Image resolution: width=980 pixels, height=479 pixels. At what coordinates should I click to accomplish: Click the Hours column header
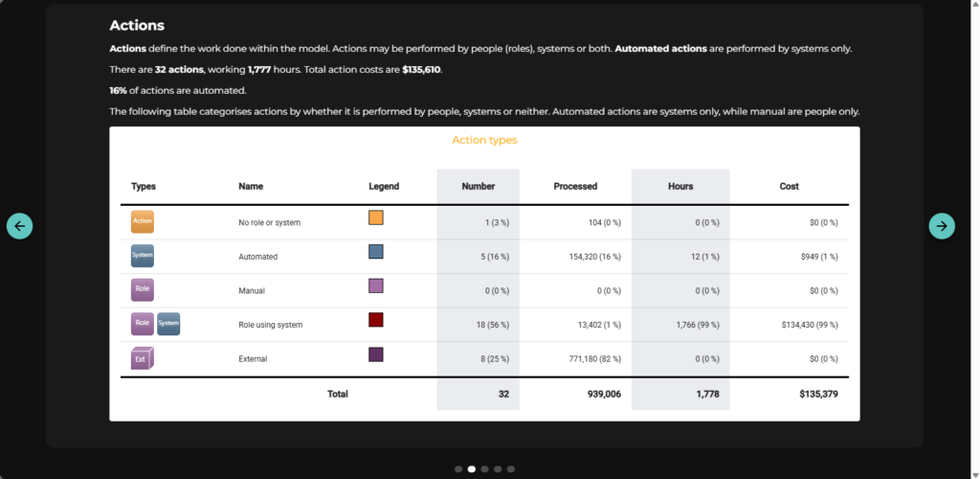[680, 187]
